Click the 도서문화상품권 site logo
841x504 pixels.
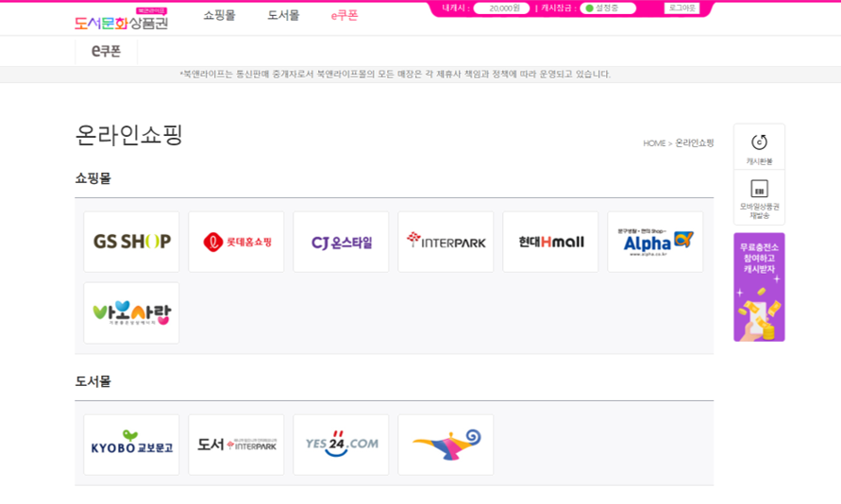tap(121, 19)
